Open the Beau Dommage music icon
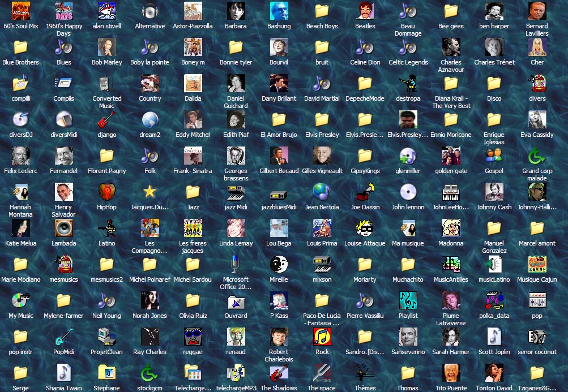Image resolution: width=568 pixels, height=392 pixels. click(408, 11)
